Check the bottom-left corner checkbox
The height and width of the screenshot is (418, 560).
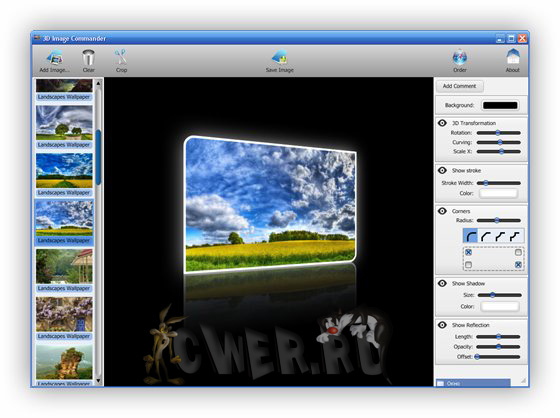[x=469, y=265]
